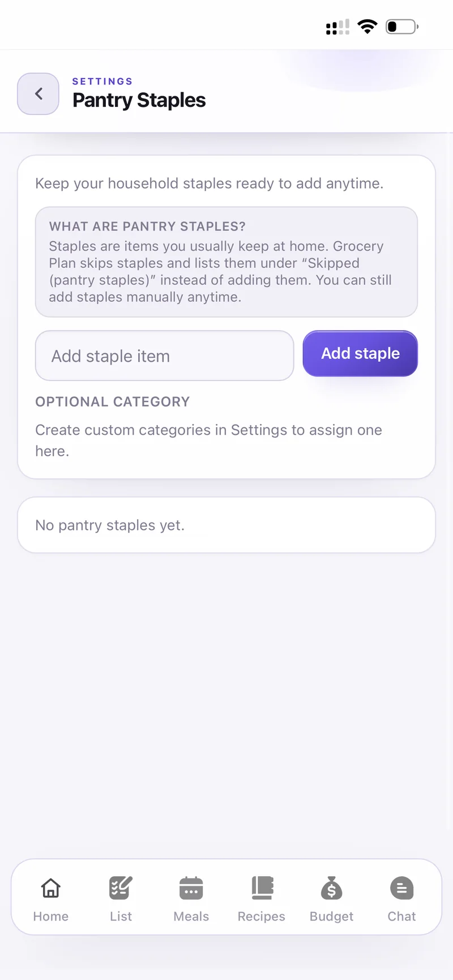
Task: Open the Meals calendar icon
Action: pos(191,888)
